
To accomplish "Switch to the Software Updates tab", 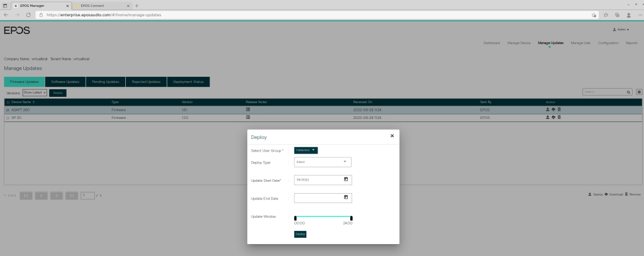I will click(65, 82).
